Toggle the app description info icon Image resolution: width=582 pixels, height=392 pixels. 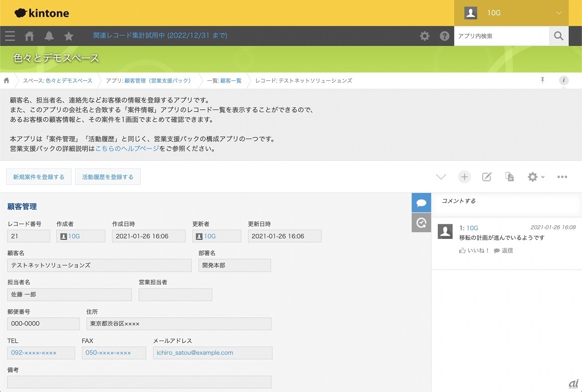pyautogui.click(x=564, y=80)
